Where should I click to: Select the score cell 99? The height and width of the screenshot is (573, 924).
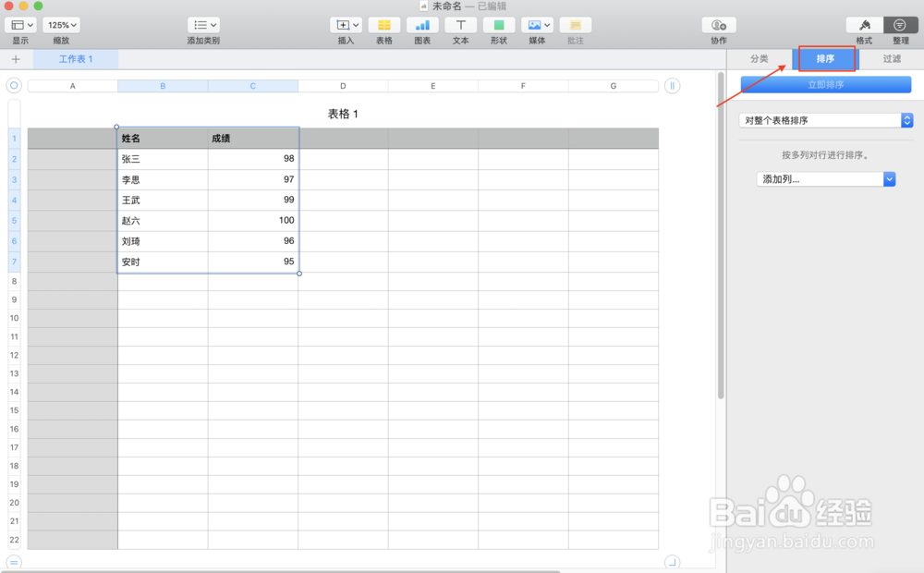pyautogui.click(x=253, y=201)
